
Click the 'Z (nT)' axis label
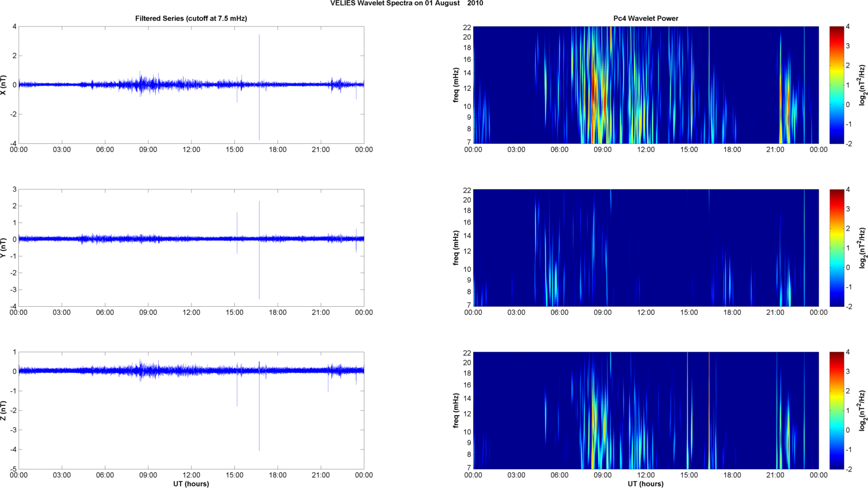point(4,411)
